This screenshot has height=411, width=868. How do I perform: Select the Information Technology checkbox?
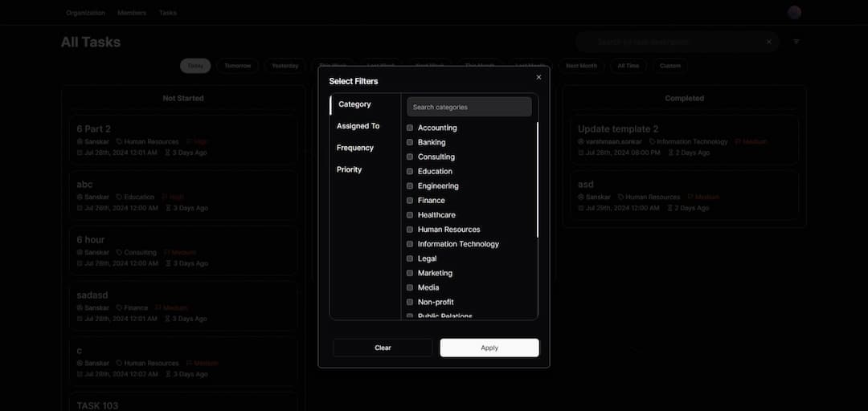coord(410,244)
